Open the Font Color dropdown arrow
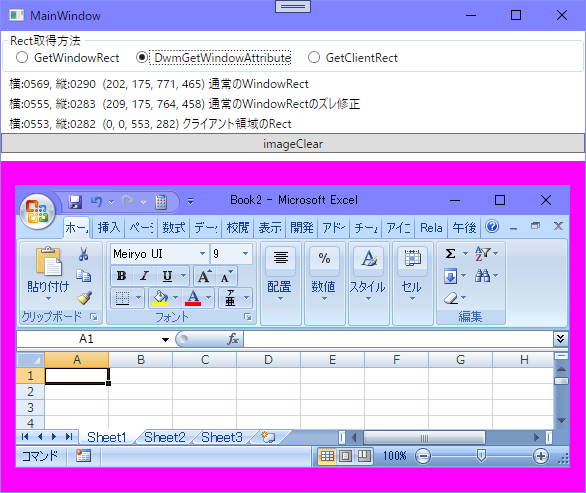 tap(209, 298)
